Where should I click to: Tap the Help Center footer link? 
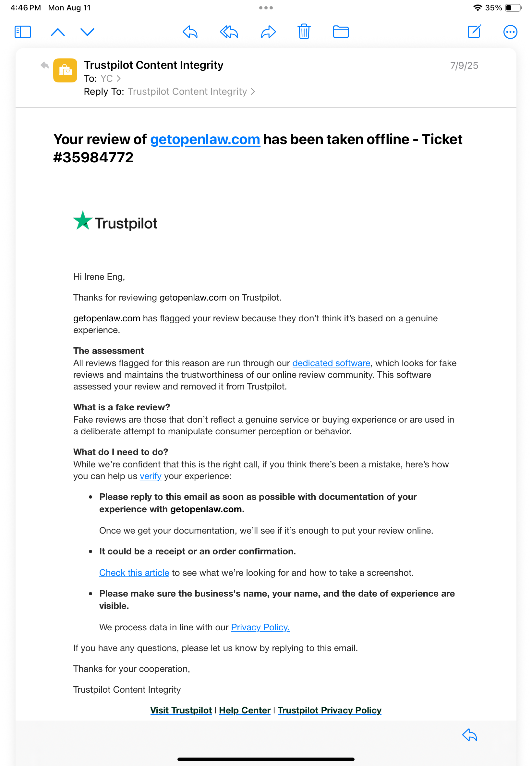pyautogui.click(x=245, y=710)
